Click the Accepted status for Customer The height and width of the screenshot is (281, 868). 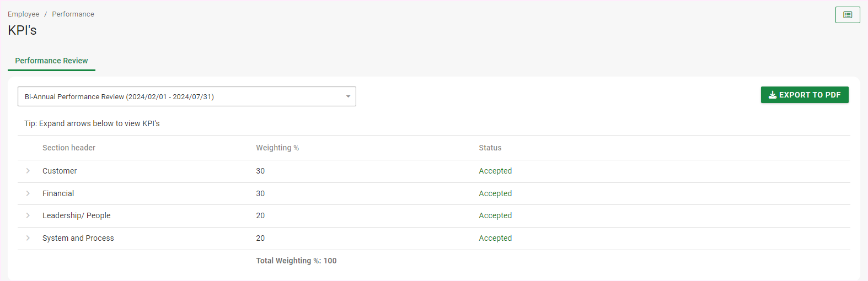tap(495, 171)
